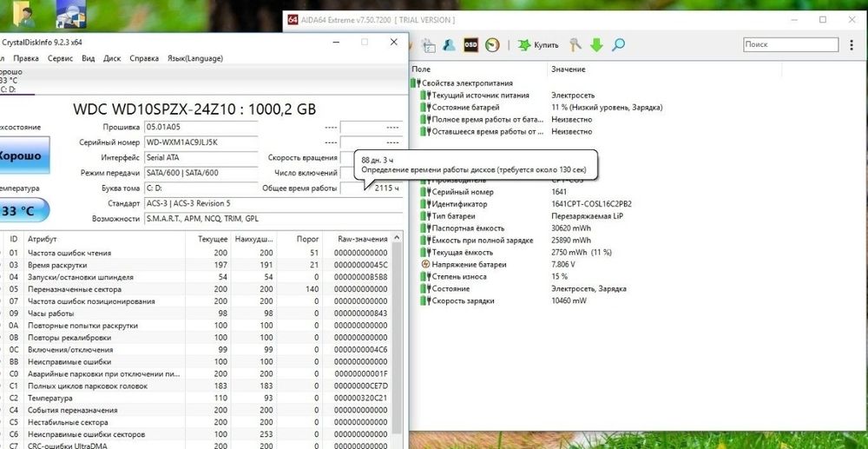Click the key (license) icon in AIDA64 toolbar
Viewport: 868px width, 449px height.
[x=575, y=45]
